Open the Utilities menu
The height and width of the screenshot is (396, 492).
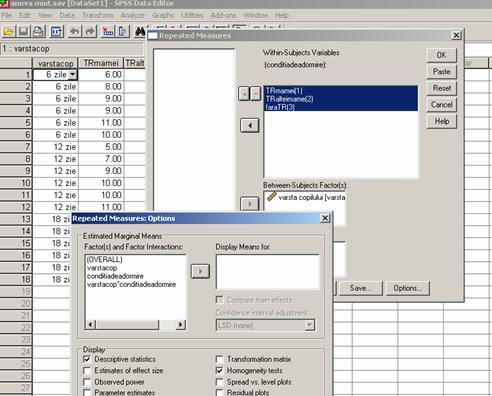[192, 15]
